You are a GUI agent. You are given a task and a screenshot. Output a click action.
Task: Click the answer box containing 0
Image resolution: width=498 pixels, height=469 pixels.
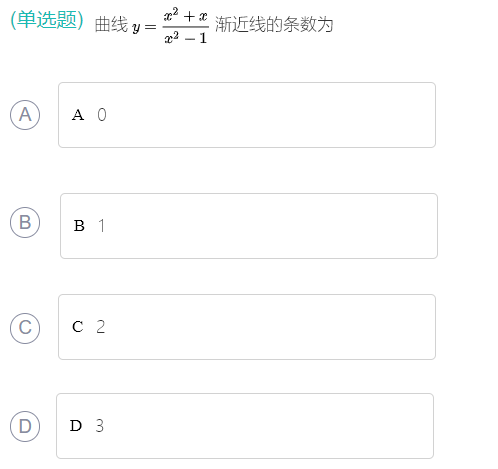tap(247, 115)
